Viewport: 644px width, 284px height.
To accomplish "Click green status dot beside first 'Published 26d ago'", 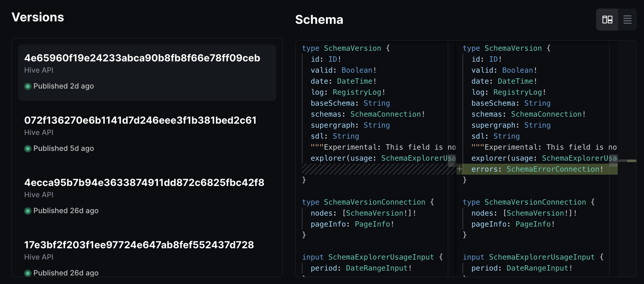I will [28, 211].
